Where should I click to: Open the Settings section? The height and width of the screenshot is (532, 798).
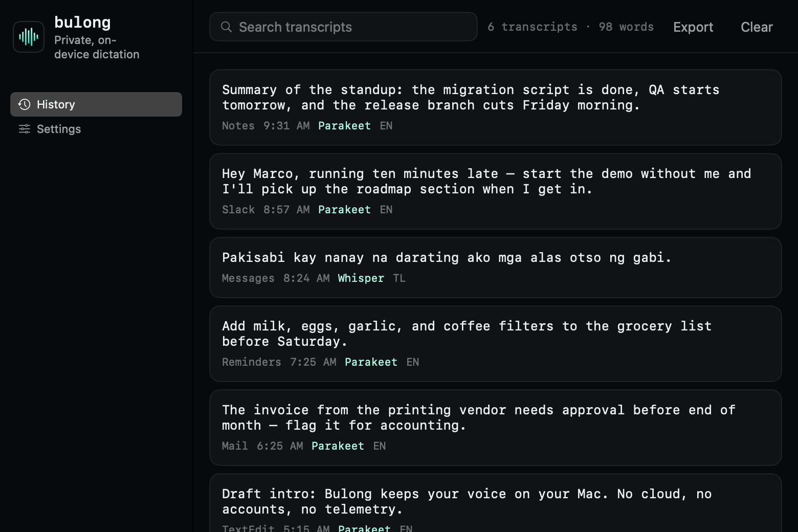96,129
